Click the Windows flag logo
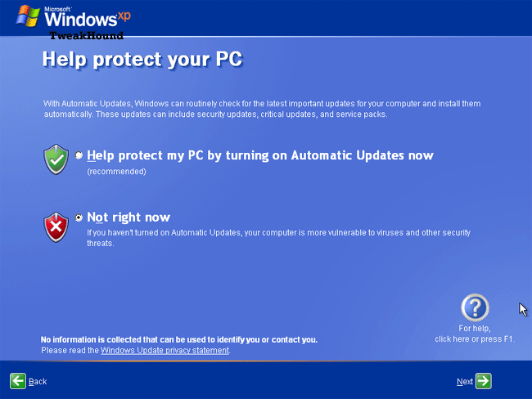This screenshot has height=399, width=532. pos(28,16)
